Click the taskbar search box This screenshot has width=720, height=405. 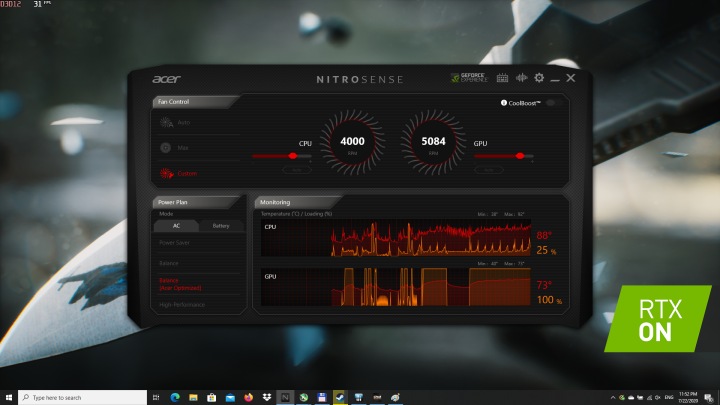(x=83, y=397)
